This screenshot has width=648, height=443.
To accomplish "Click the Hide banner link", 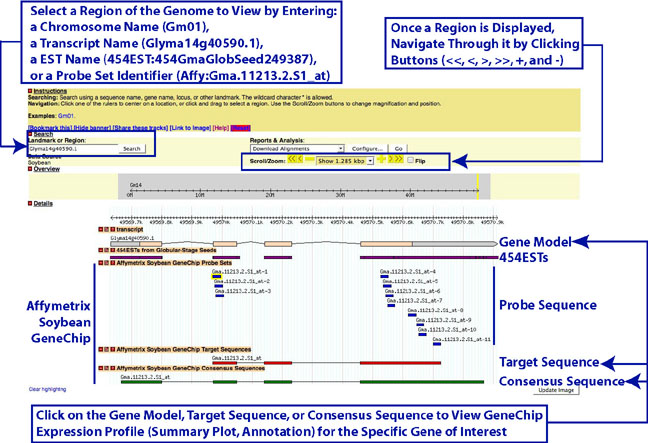I will 92,128.
